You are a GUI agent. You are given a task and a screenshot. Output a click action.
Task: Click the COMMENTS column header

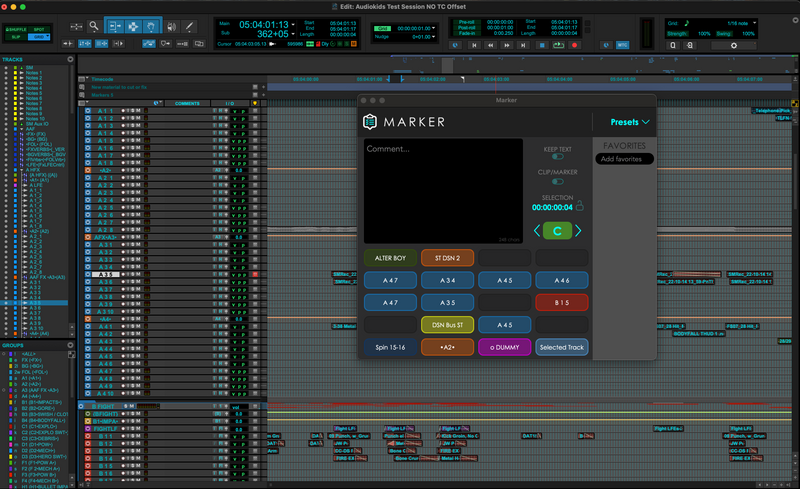coord(187,103)
